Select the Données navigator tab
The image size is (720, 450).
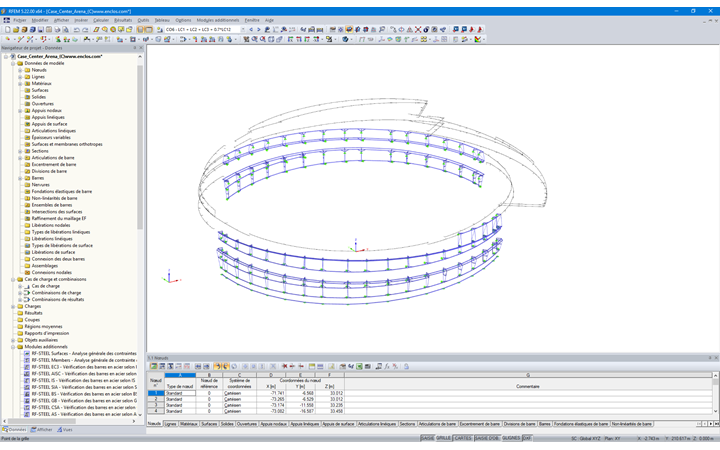click(x=15, y=430)
